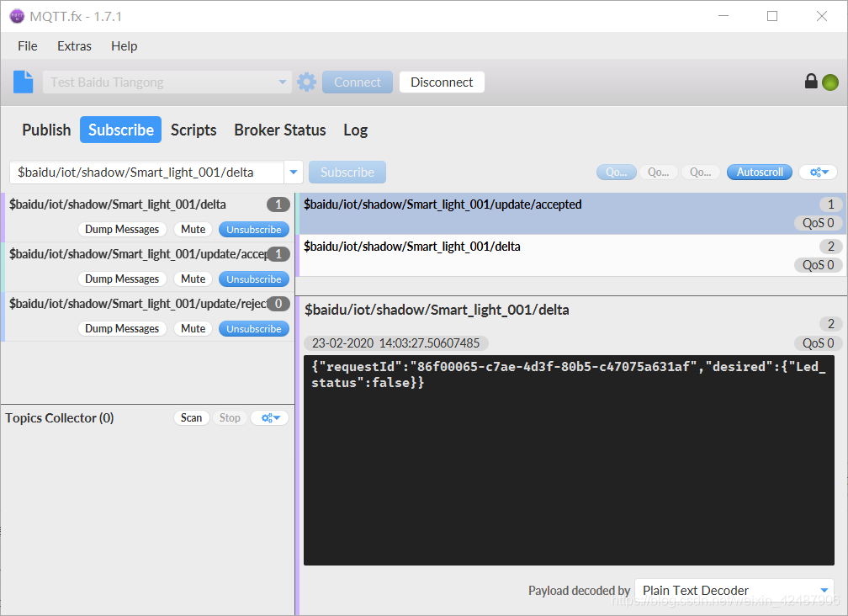This screenshot has width=848, height=616.
Task: Select the delta message in received list
Action: point(573,255)
